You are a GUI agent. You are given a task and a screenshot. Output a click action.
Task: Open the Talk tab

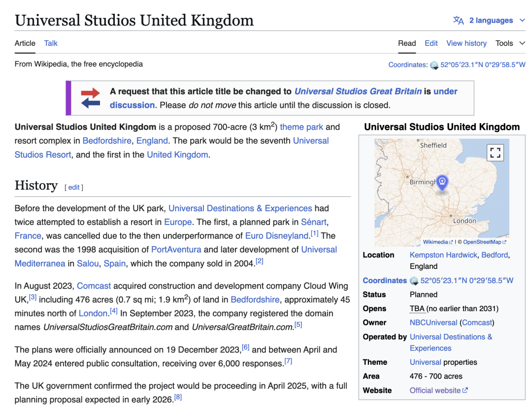(x=51, y=43)
